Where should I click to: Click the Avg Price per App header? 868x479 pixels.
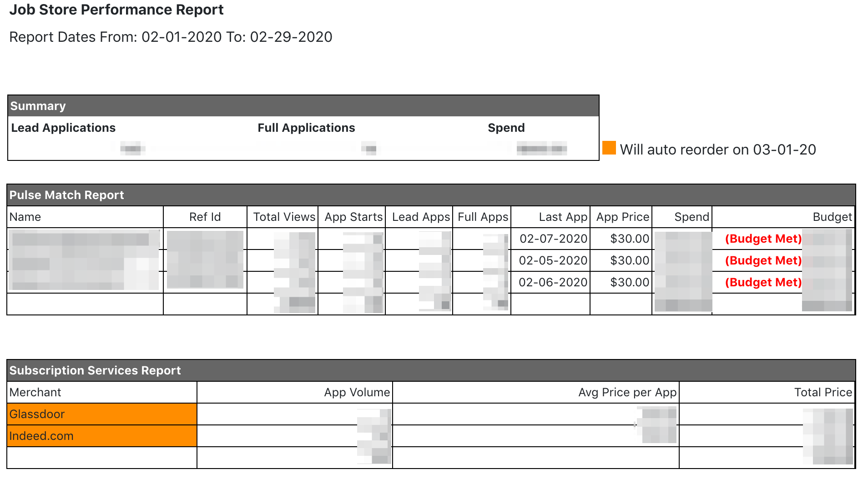pos(627,392)
